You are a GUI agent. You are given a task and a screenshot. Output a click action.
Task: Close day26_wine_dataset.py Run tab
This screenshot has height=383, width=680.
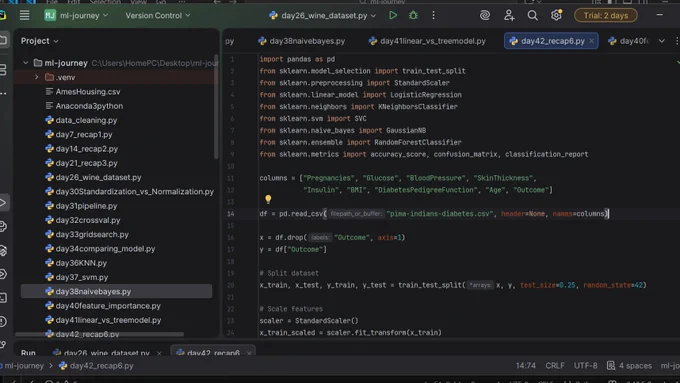click(x=159, y=353)
